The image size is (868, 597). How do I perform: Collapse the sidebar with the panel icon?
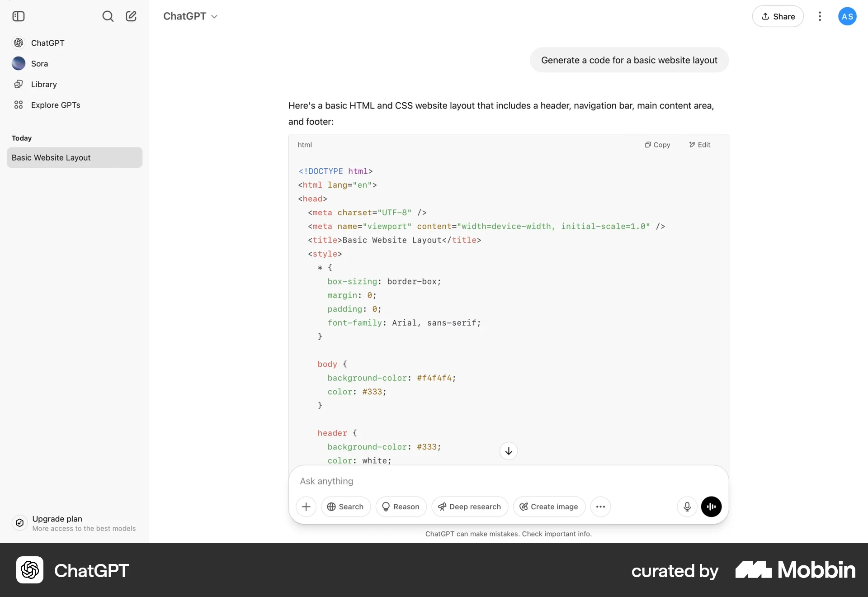[x=19, y=16]
